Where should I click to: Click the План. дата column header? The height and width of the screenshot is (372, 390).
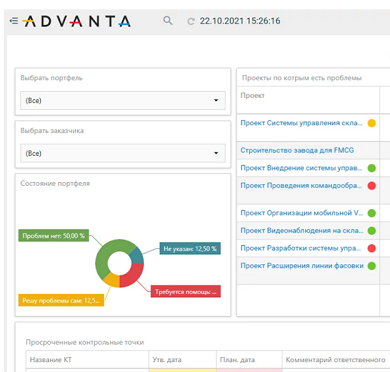point(237,360)
